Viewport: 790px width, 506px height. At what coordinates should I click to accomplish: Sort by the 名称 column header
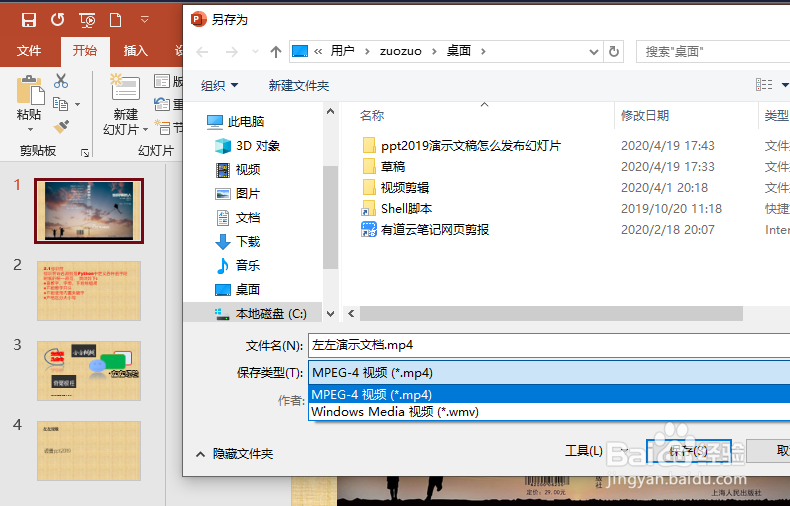(x=372, y=116)
